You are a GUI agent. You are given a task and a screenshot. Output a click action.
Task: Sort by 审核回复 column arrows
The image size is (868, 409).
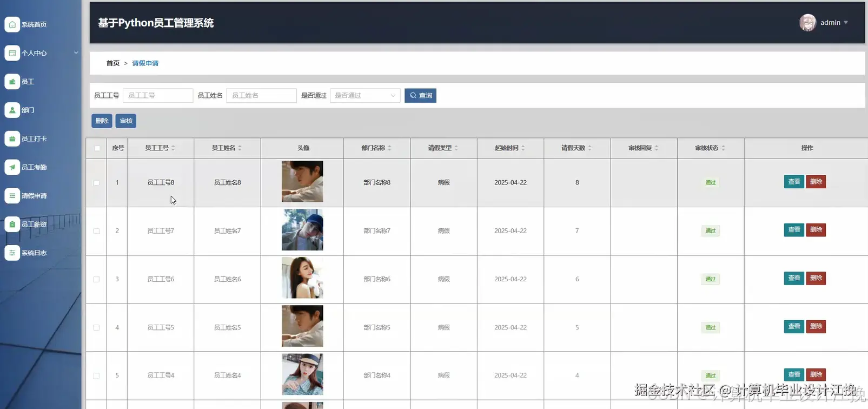click(657, 148)
